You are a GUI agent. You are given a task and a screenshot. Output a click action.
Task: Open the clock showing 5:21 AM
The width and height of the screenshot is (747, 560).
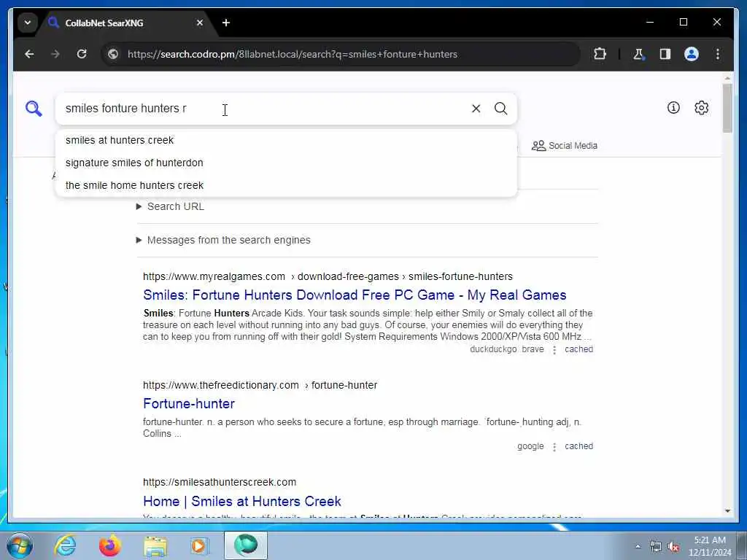710,545
